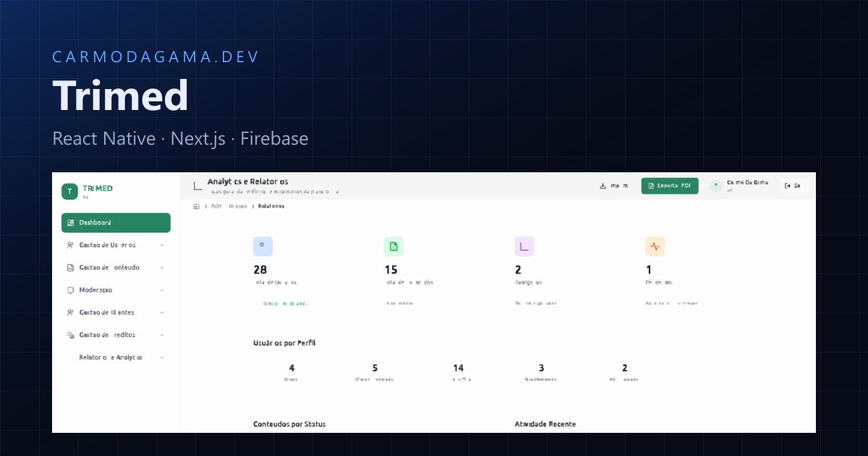
Task: Open Gestao de Usuarios menu
Action: point(116,245)
